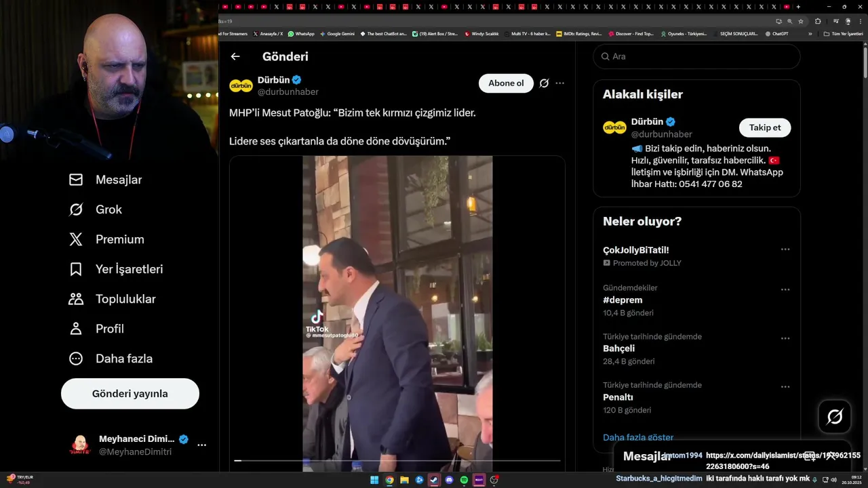Open File Explorer from taskbar
The image size is (868, 488).
point(404,480)
